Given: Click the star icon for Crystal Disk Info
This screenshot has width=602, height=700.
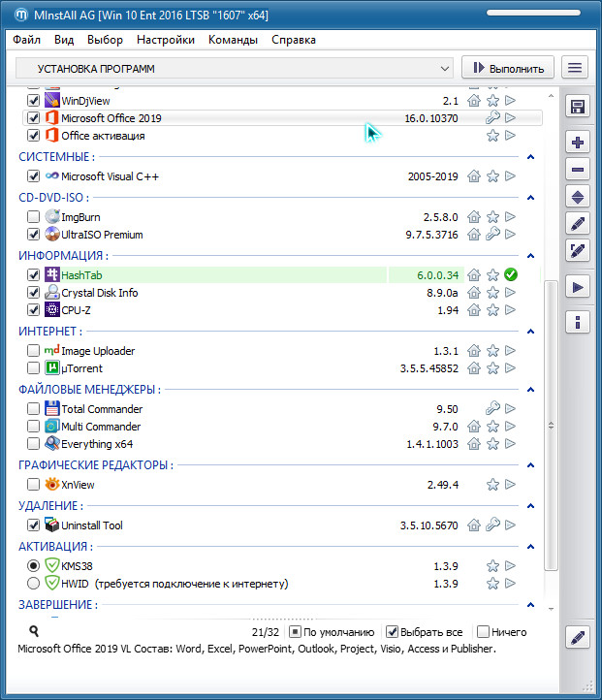Looking at the screenshot, I should tap(492, 293).
